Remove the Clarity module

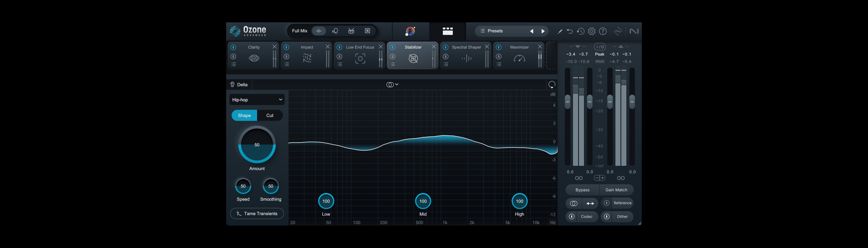[x=275, y=46]
